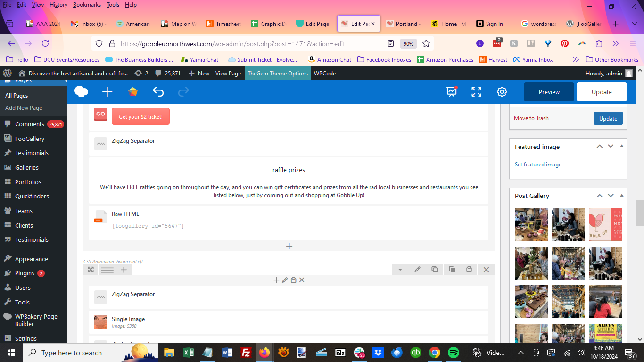Click the undo arrow in WPBakery toolbar
Image resolution: width=644 pixels, height=362 pixels.
pos(158,92)
